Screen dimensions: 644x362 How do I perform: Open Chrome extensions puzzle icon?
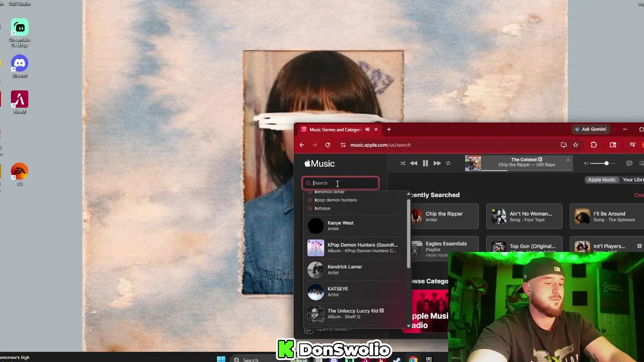pos(594,145)
